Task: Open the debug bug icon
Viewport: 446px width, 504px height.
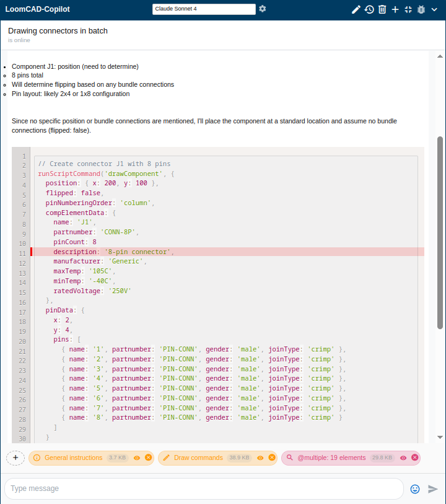Action: [x=421, y=10]
